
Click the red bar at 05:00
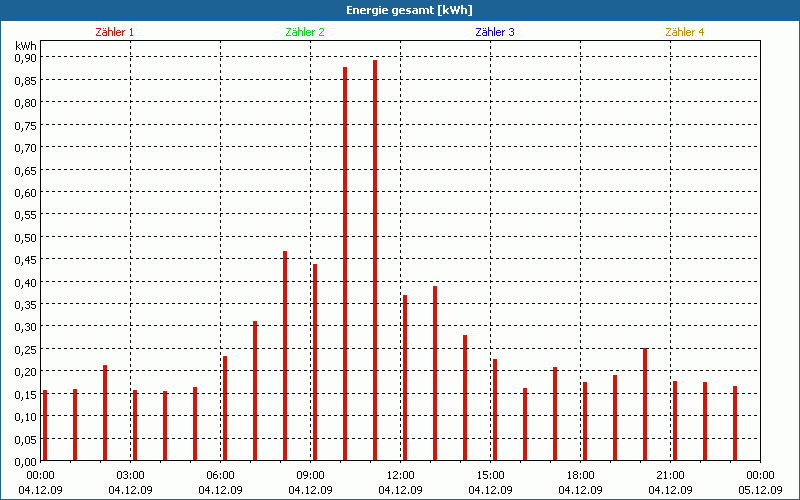(195, 424)
